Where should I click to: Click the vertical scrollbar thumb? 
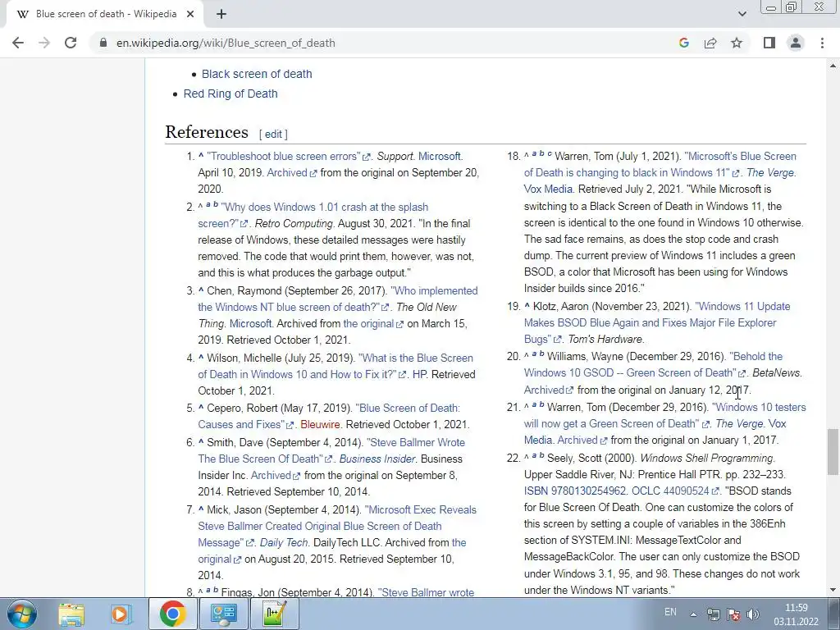click(833, 452)
